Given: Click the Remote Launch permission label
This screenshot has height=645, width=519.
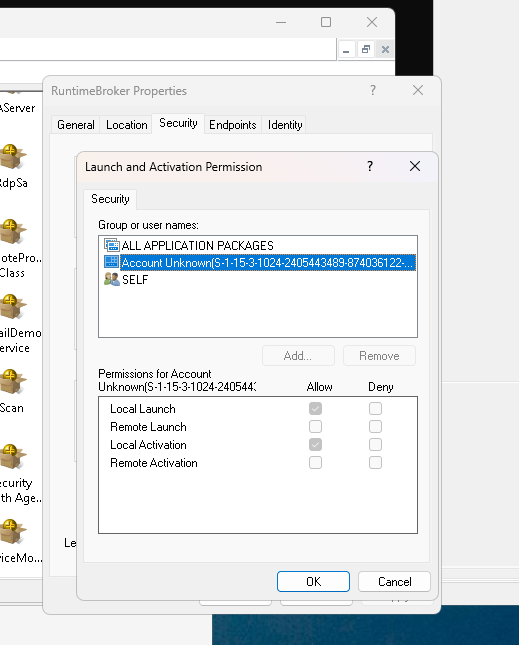Looking at the screenshot, I should pyautogui.click(x=148, y=427).
